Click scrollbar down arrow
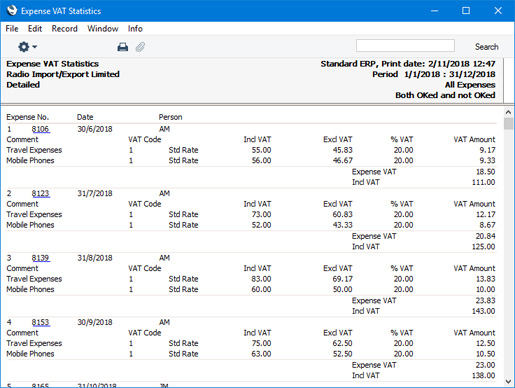515x388 pixels. [x=508, y=381]
